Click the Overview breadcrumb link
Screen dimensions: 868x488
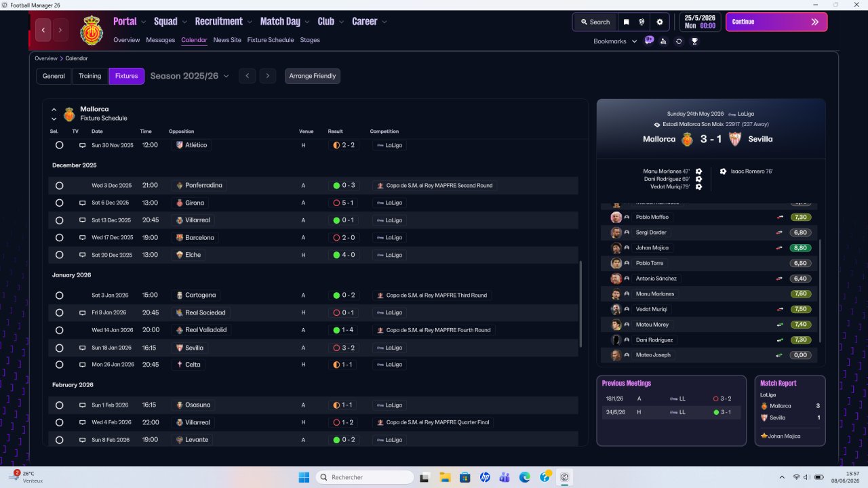pyautogui.click(x=46, y=58)
